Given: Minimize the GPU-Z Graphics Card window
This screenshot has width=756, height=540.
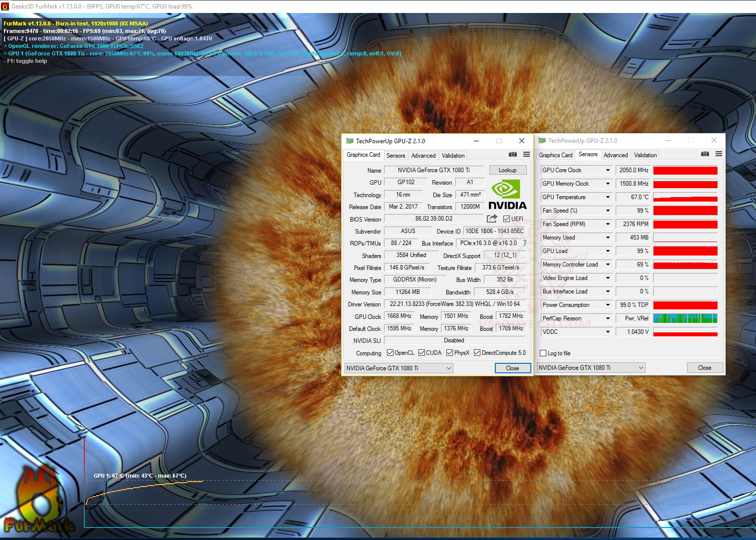Looking at the screenshot, I should pos(476,141).
